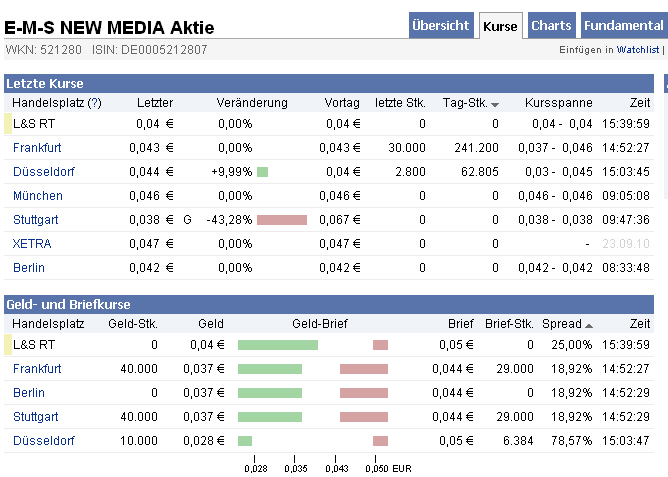Open Stuttgart link in Geld- und Briefkurse
Viewport: 668px width, 477px height.
pyautogui.click(x=35, y=417)
